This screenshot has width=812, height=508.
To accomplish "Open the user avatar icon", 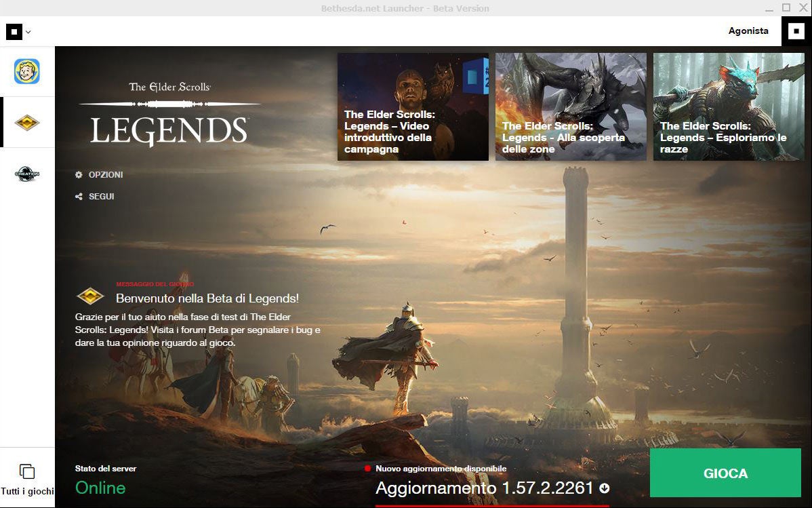I will pos(796,31).
